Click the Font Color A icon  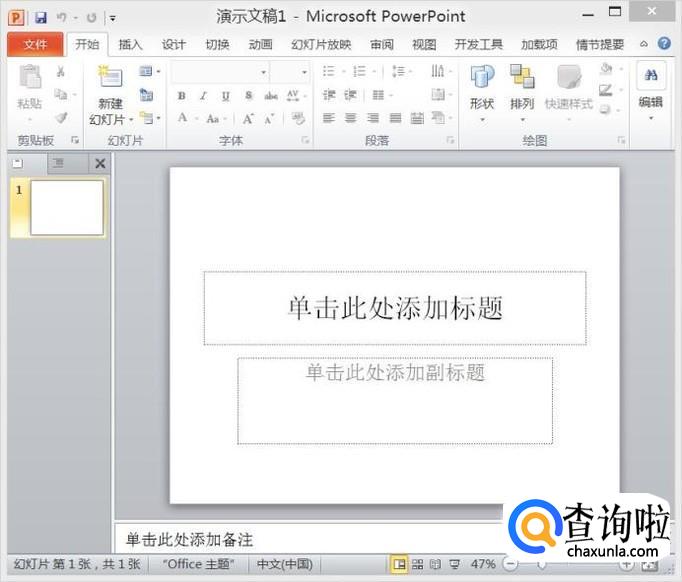[x=183, y=118]
